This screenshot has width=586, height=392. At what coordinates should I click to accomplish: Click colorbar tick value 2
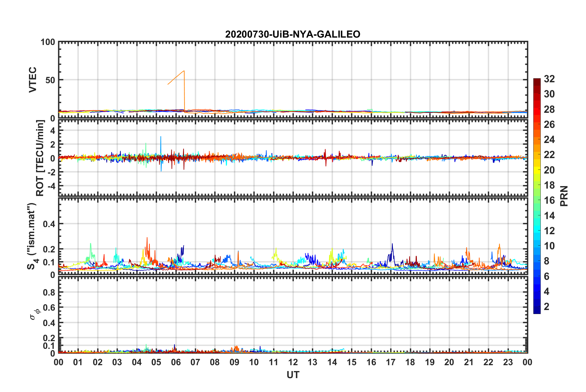pos(547,306)
